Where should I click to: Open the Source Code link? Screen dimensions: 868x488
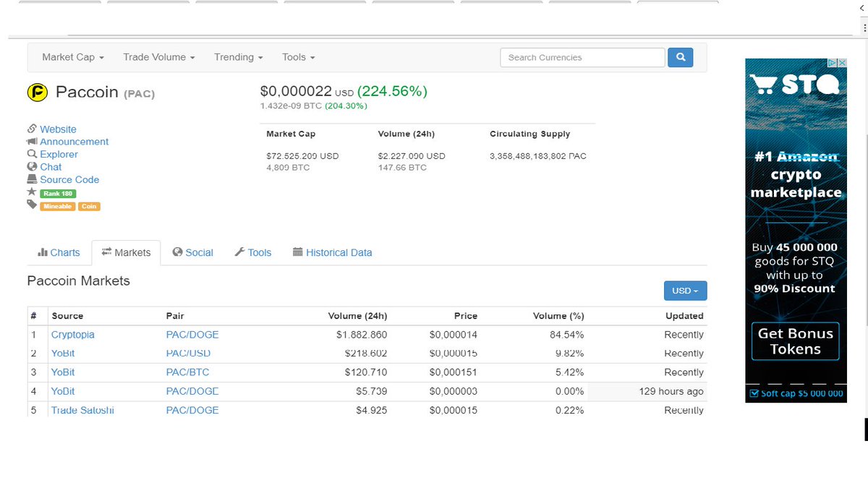point(69,179)
